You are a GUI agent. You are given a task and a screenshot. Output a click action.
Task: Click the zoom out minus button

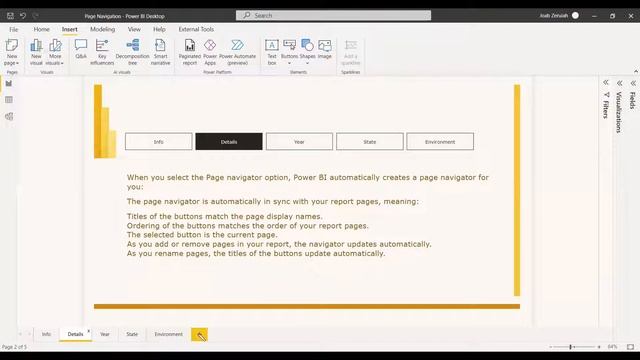pos(551,347)
